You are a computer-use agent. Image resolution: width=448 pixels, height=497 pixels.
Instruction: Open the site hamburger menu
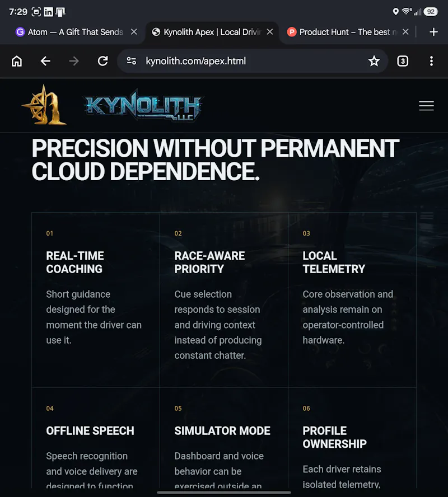coord(426,106)
